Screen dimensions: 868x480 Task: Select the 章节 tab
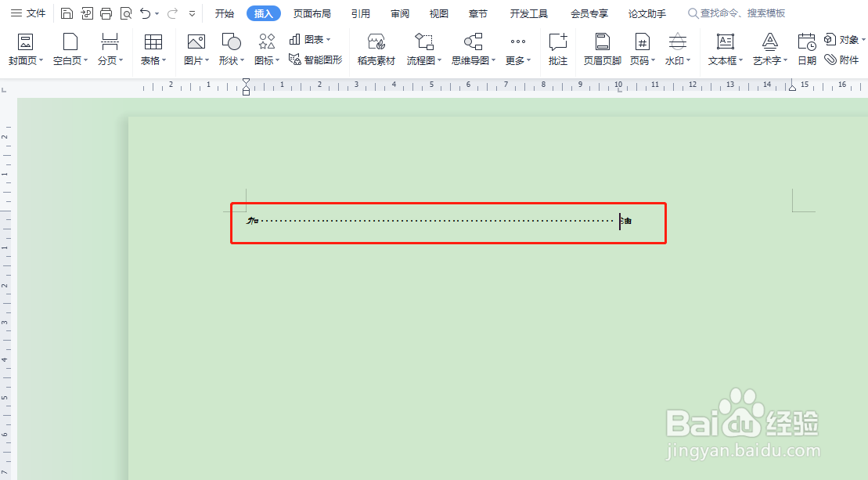click(x=477, y=13)
